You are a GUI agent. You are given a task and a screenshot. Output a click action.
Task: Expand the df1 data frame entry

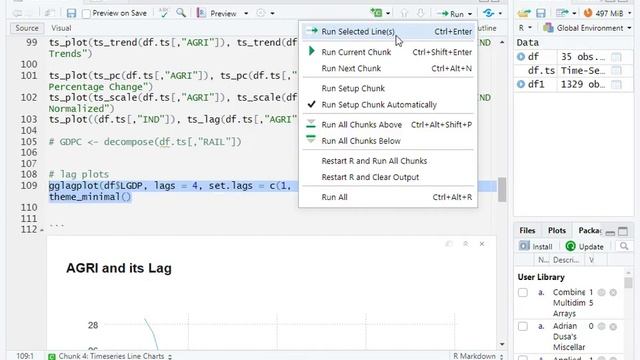coord(521,84)
